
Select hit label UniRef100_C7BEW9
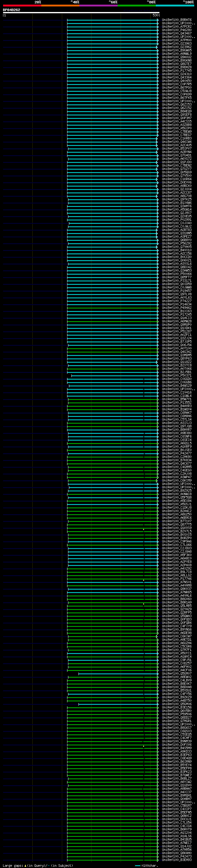point(177,132)
